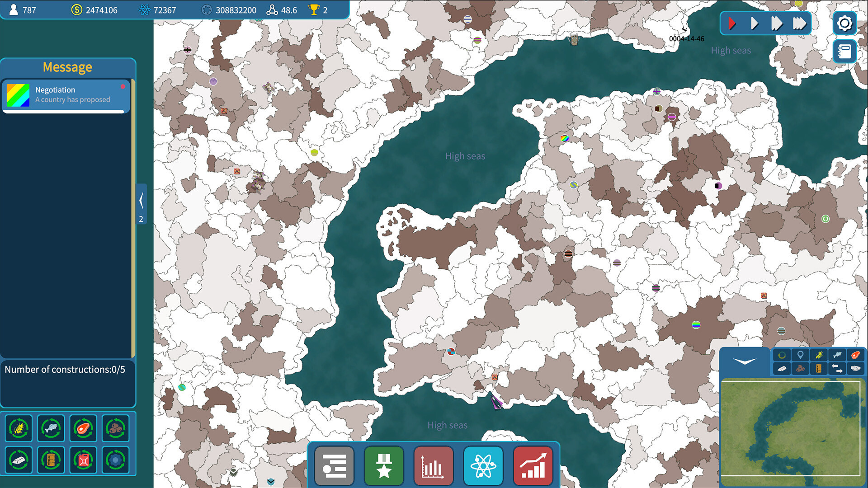Open the settings gear button
Viewport: 868px width, 488px height.
click(844, 23)
